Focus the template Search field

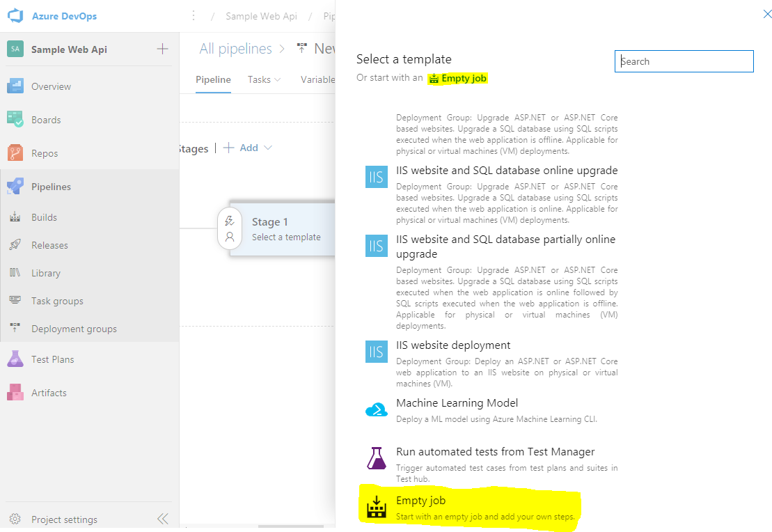click(x=684, y=61)
